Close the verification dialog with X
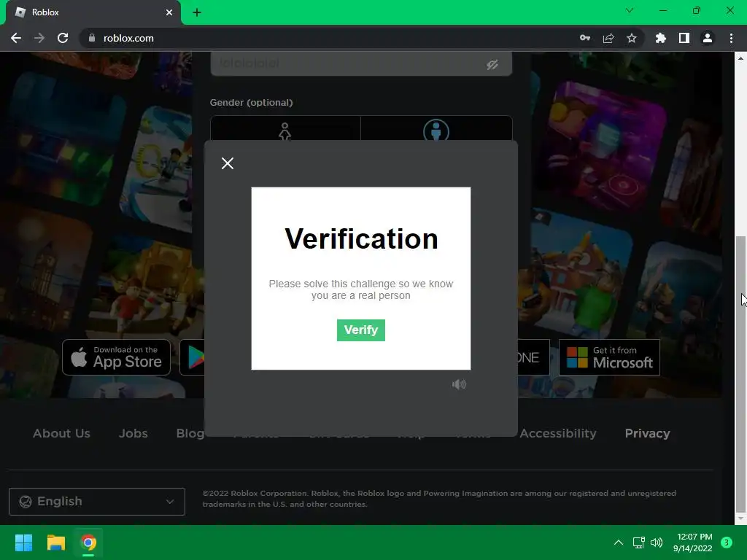 228,163
